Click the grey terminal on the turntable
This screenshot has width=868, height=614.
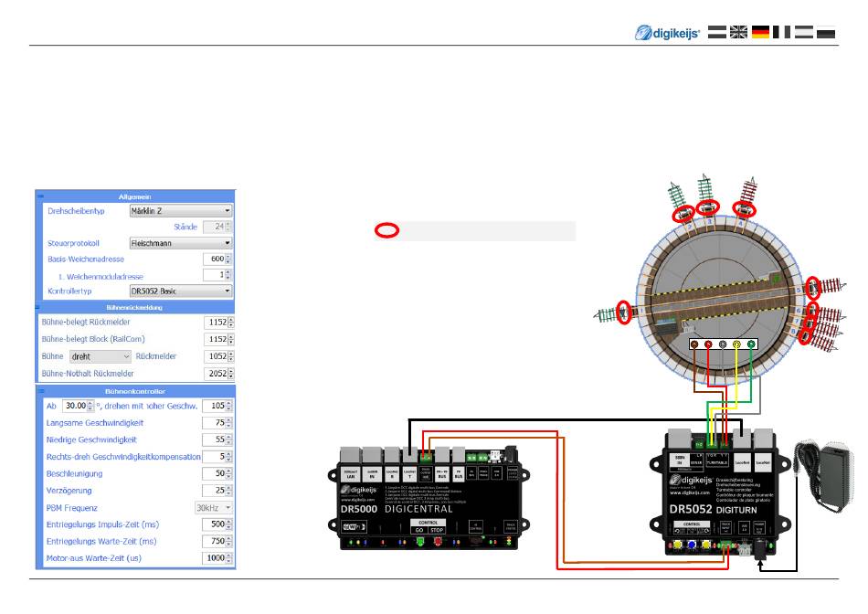(x=723, y=344)
